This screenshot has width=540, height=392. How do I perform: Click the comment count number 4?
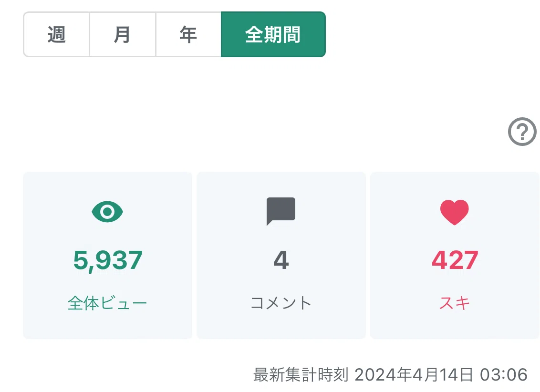[281, 260]
